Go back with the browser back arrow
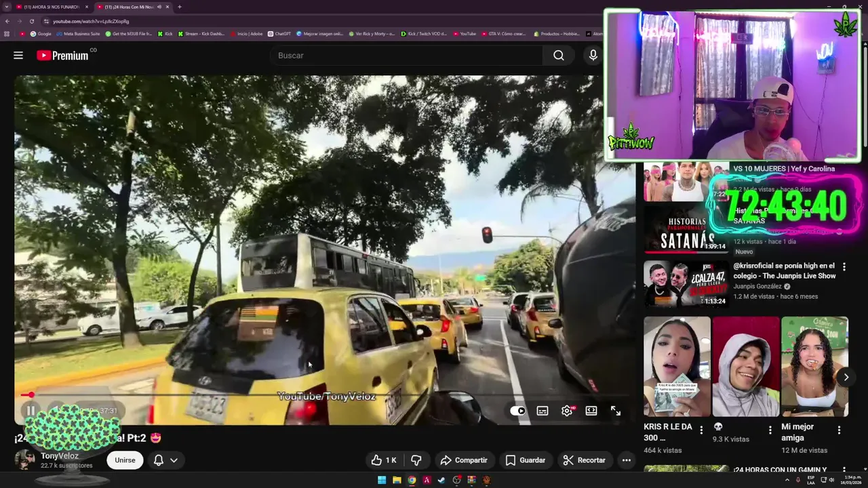This screenshot has width=868, height=488. 7,21
